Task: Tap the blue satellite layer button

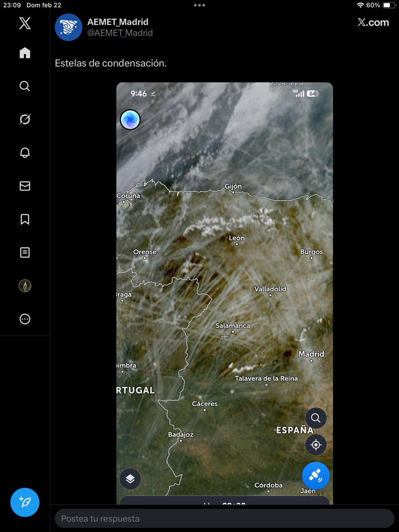Action: coord(316,476)
